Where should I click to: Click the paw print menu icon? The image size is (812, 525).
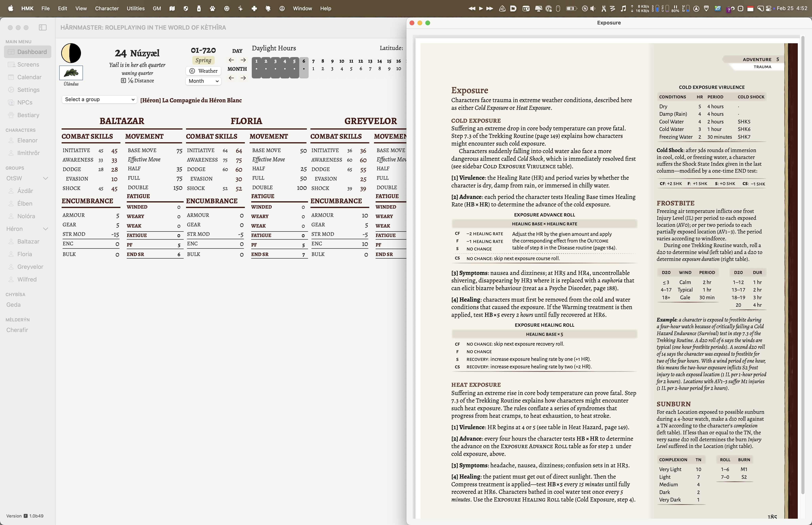[x=213, y=8]
